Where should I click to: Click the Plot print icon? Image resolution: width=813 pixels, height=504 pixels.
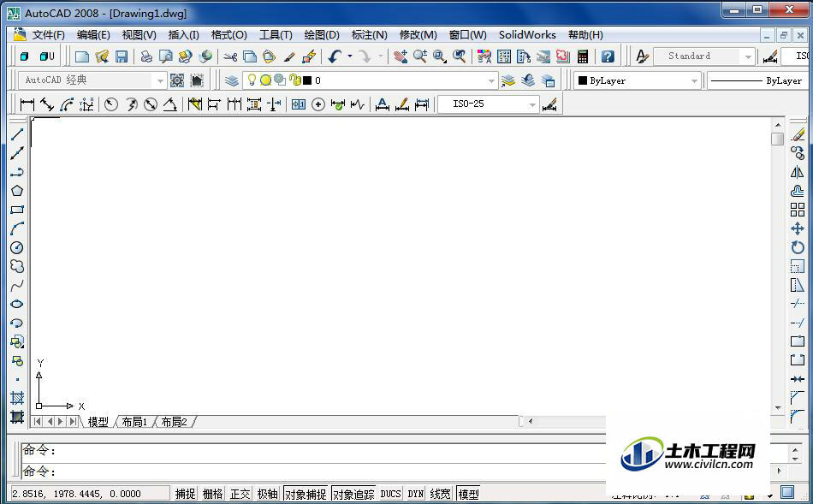point(146,56)
